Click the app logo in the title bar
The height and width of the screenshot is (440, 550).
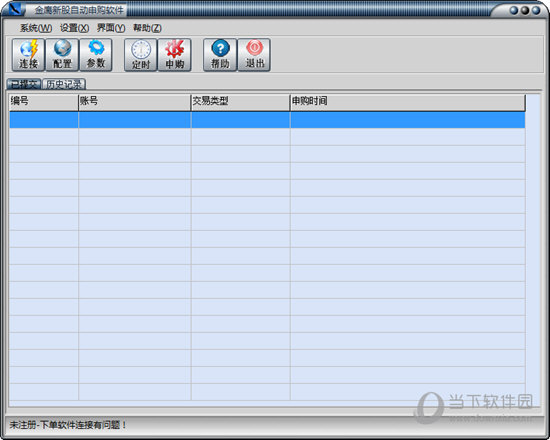14,8
